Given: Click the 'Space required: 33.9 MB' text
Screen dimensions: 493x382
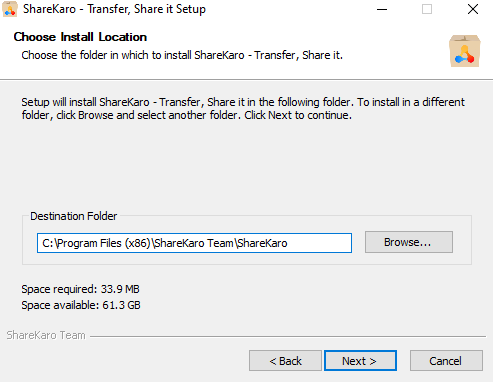Looking at the screenshot, I should tap(80, 289).
